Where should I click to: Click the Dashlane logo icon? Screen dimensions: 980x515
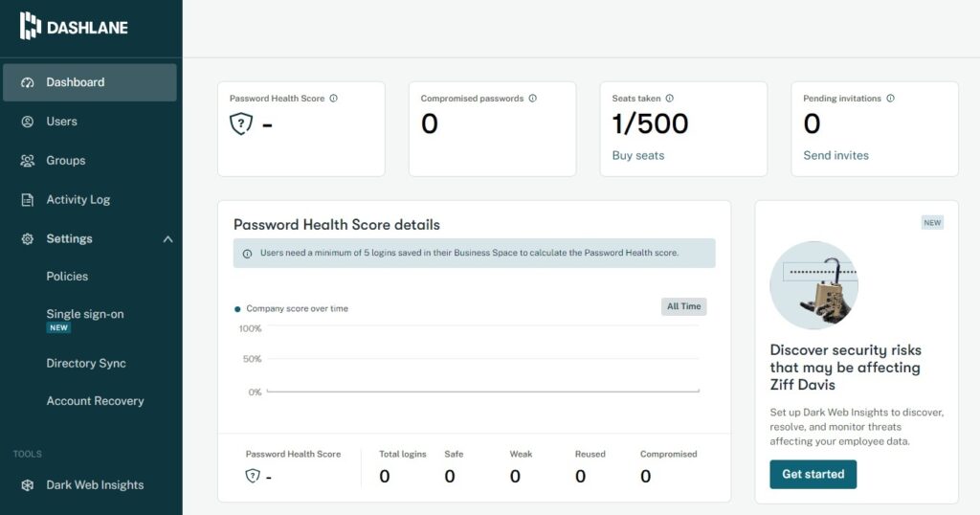coord(30,26)
